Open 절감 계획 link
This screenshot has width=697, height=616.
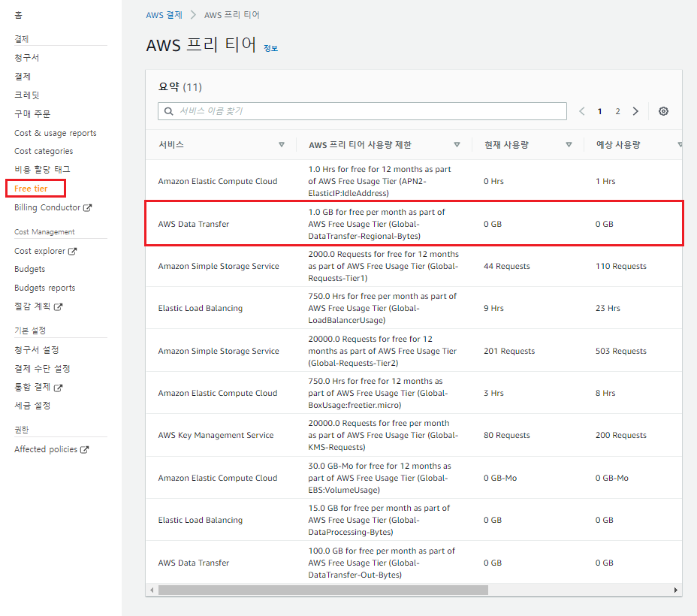32,306
